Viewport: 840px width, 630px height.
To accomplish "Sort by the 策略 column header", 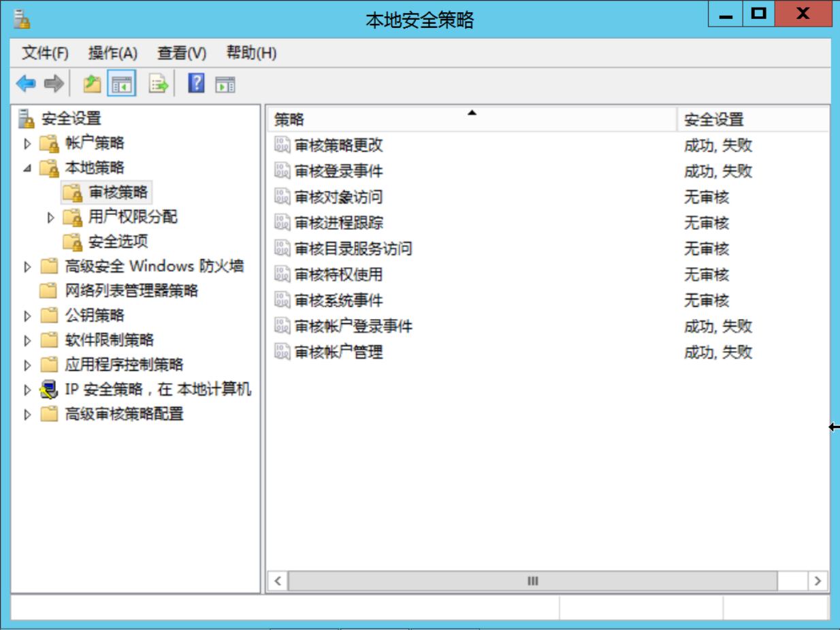I will tap(472, 120).
